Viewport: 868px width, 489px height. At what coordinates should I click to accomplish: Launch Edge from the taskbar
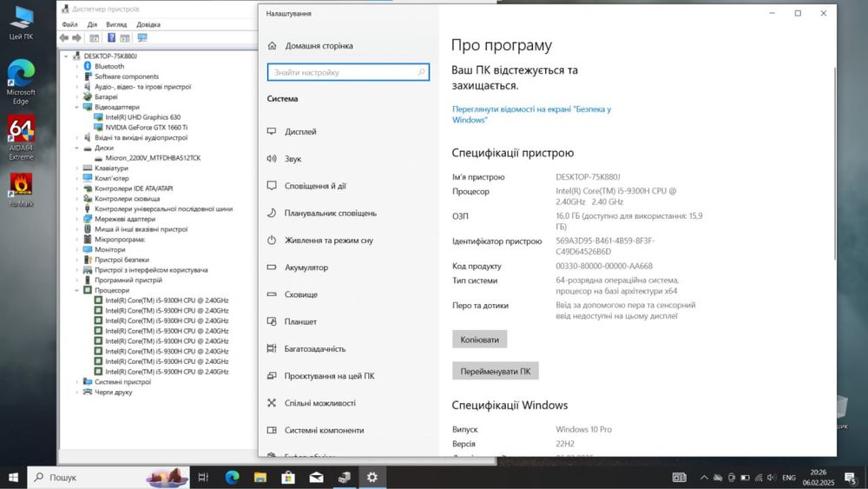232,477
